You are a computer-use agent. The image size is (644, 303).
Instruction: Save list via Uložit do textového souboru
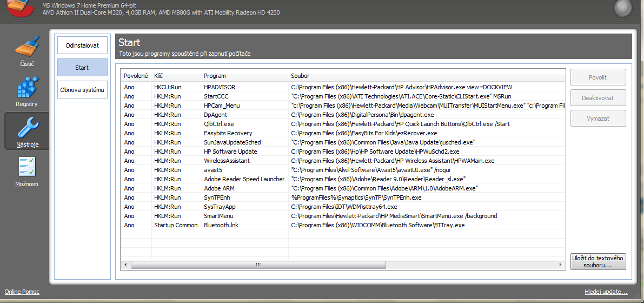[597, 262]
